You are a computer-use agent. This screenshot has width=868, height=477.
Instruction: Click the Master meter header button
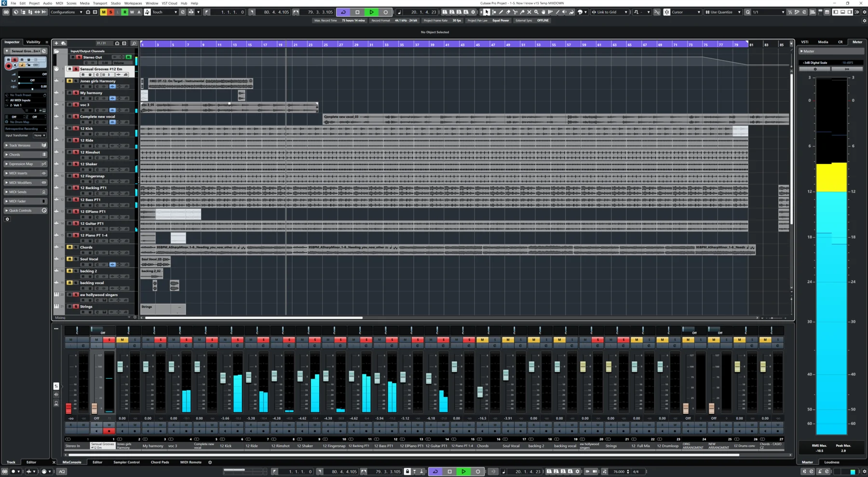click(x=831, y=51)
